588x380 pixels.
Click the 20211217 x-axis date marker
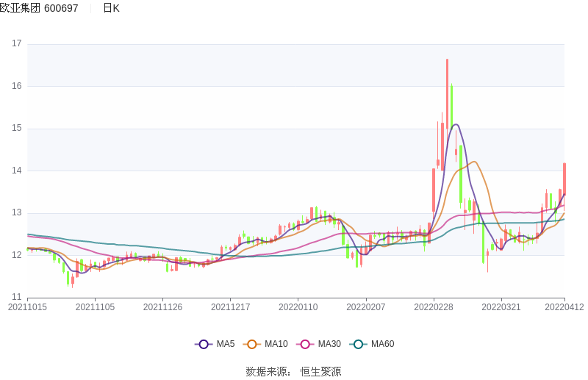tap(230, 307)
